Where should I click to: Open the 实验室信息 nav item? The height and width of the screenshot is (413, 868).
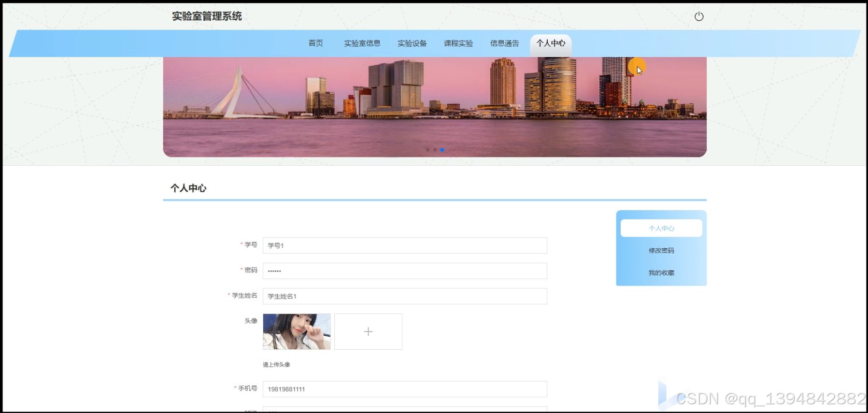(362, 43)
